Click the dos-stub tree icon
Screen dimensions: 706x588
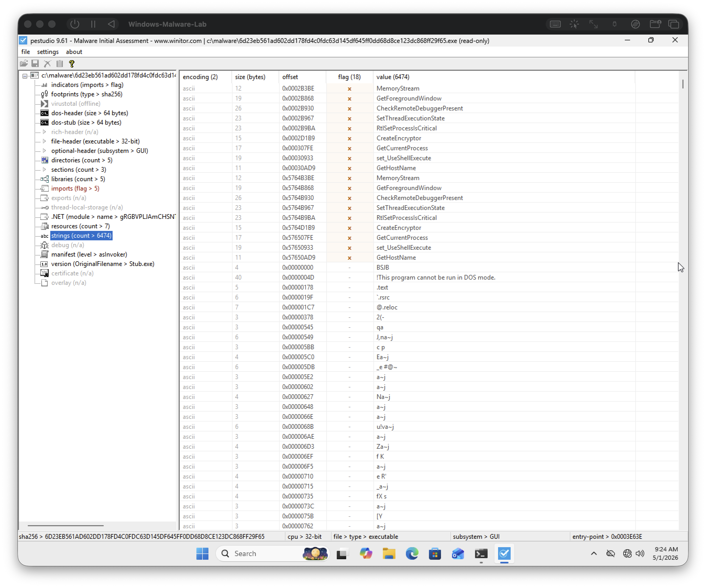tap(44, 122)
